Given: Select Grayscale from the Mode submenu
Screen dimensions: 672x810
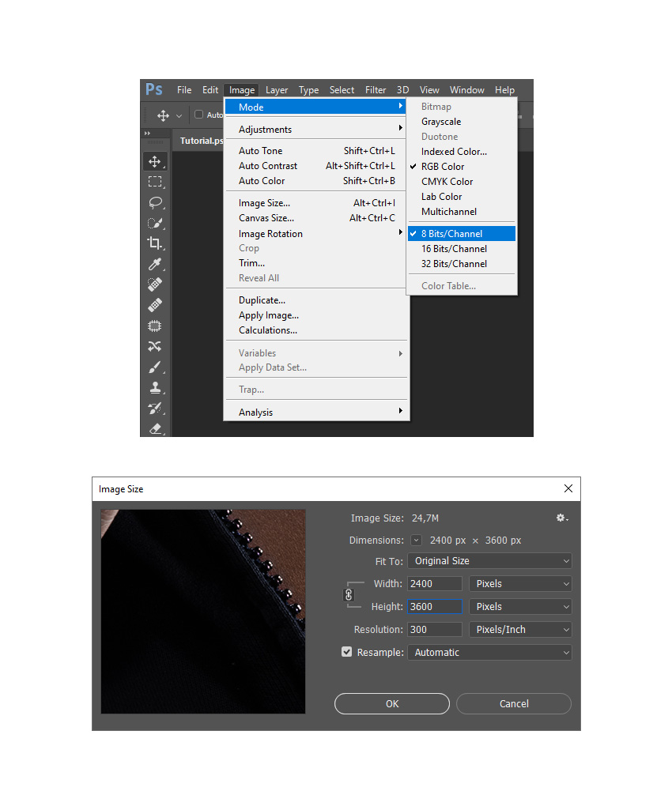Looking at the screenshot, I should tap(440, 121).
